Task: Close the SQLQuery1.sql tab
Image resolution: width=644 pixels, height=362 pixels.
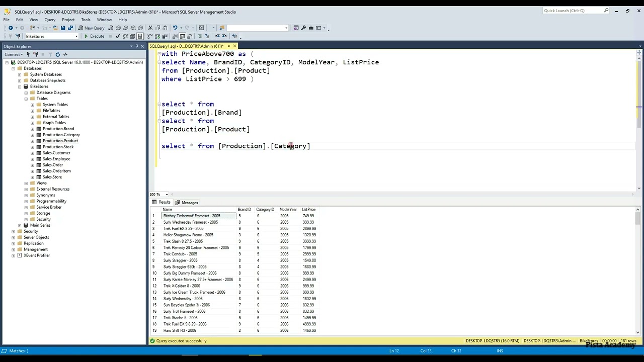Action: click(234, 46)
